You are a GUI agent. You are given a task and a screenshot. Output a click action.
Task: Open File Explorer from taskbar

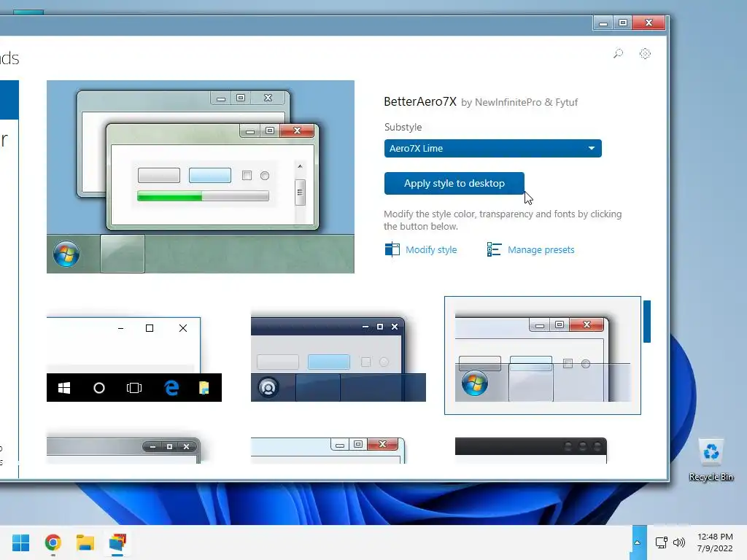tap(85, 542)
